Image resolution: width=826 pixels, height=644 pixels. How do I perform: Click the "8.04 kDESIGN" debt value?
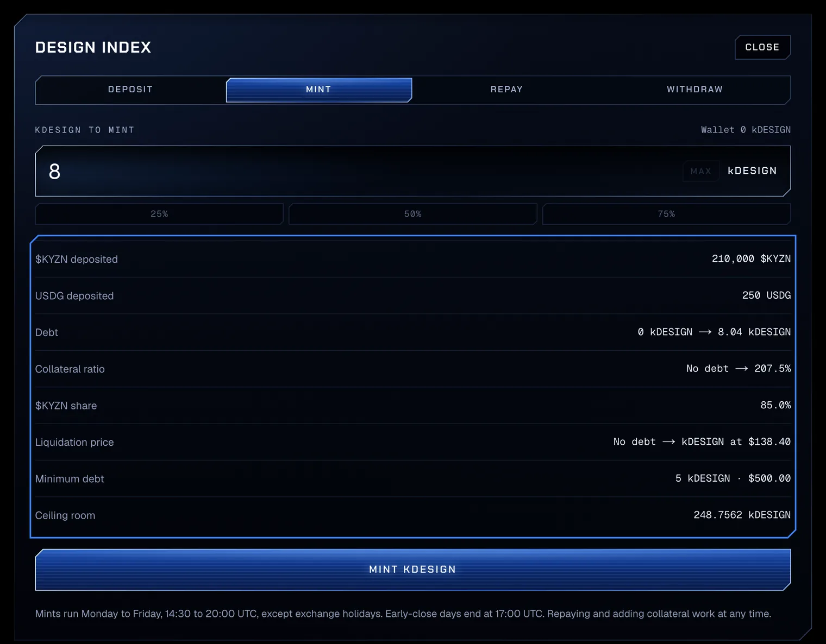coord(754,332)
